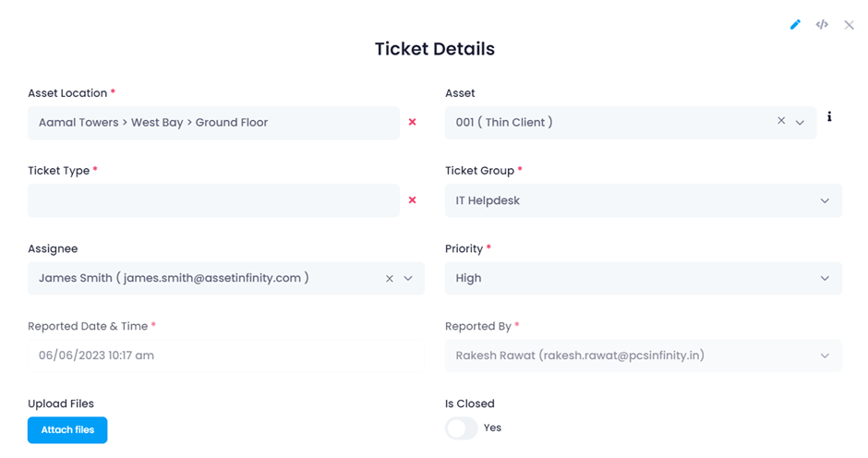Image resolution: width=868 pixels, height=458 pixels.
Task: Click the asset info icon
Action: click(829, 117)
